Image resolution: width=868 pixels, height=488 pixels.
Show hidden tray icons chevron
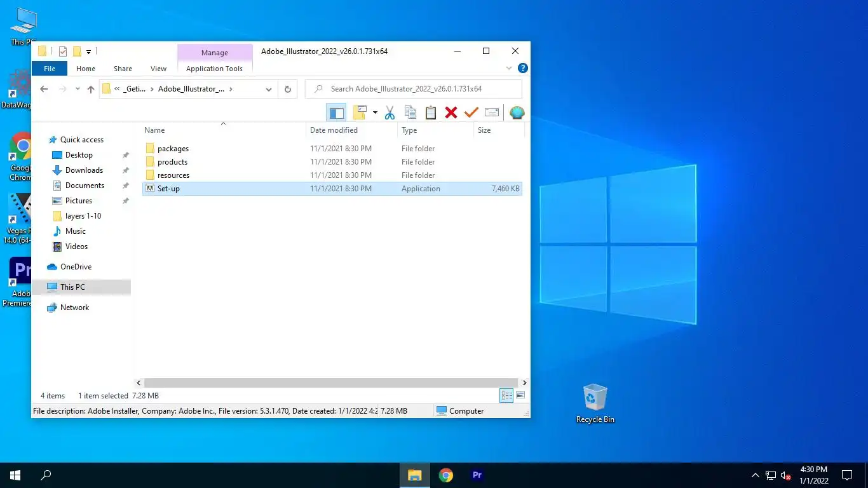pyautogui.click(x=756, y=475)
